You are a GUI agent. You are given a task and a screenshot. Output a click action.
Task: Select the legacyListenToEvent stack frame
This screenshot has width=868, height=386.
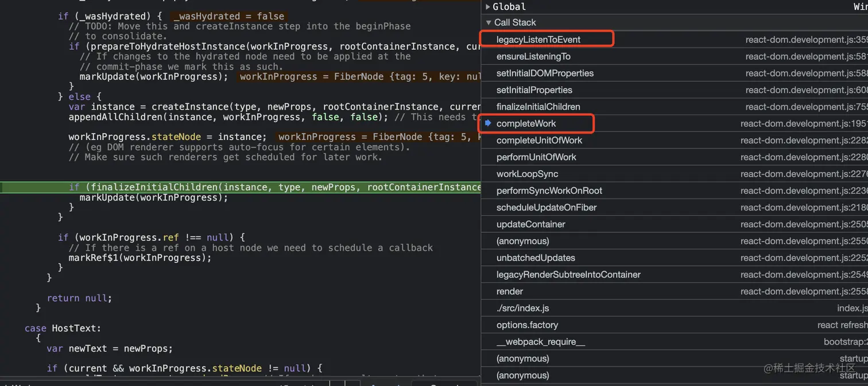point(674,40)
